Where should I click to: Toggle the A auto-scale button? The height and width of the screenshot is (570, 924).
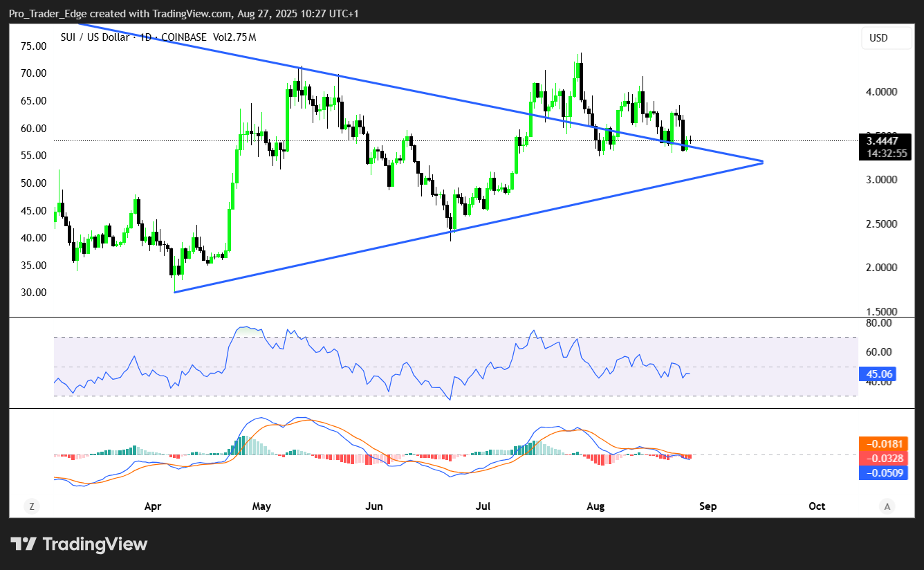tap(887, 506)
